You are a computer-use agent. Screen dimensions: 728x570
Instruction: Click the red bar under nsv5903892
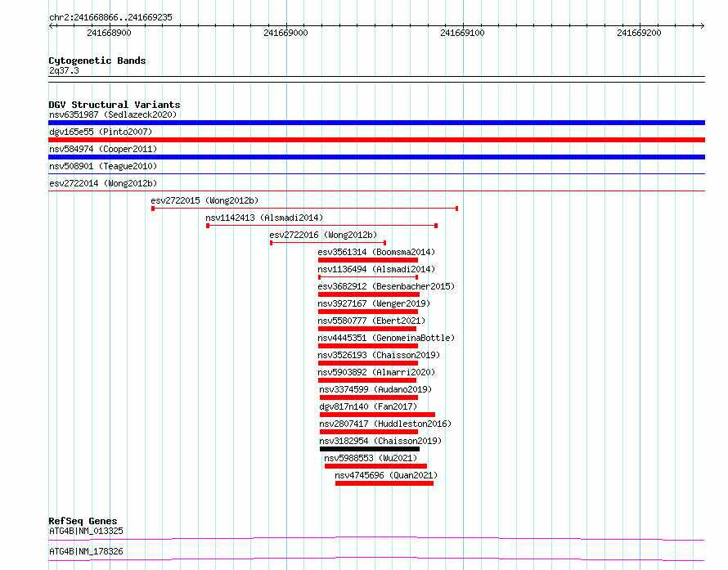click(367, 380)
